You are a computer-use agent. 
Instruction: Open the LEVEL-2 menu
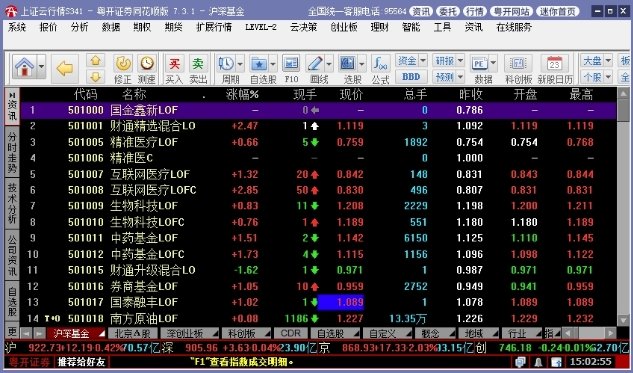coord(261,27)
